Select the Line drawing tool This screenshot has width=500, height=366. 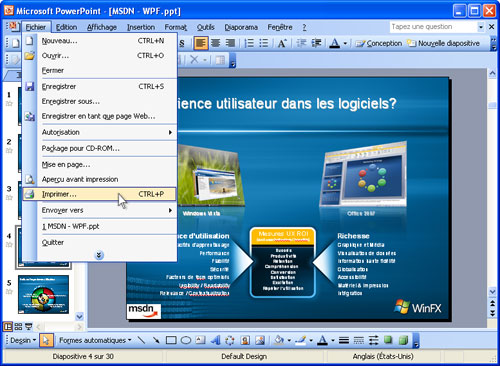(142, 340)
